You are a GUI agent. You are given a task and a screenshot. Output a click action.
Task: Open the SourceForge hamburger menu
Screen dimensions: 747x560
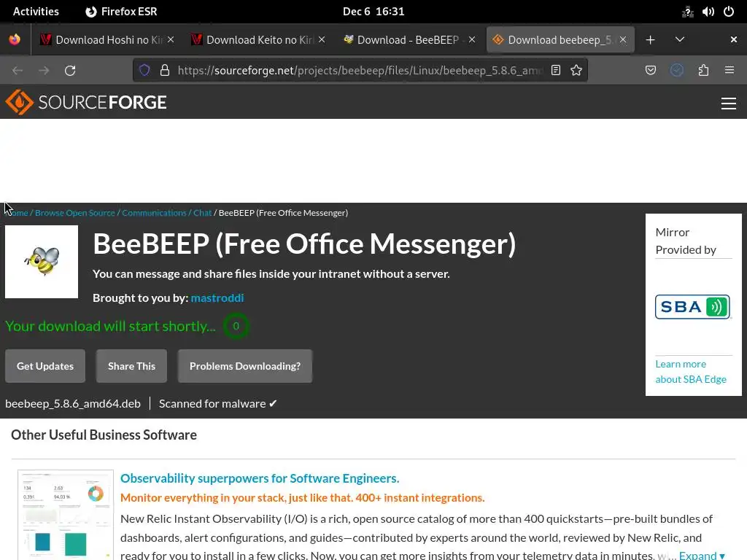coord(729,104)
